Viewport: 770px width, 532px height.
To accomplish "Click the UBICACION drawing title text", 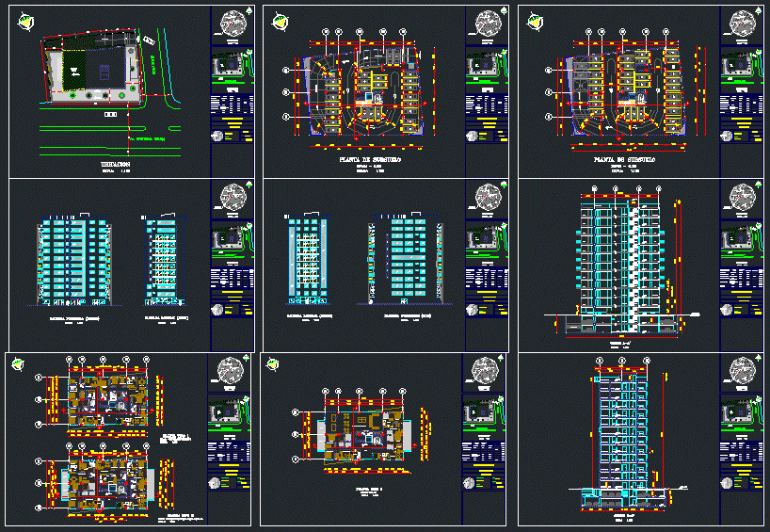I will pyautogui.click(x=115, y=165).
